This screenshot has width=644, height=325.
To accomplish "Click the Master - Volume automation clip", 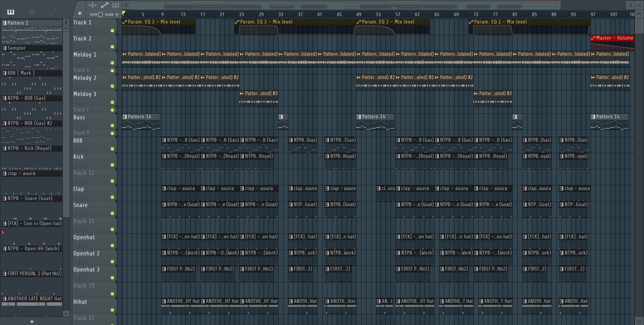I will click(612, 38).
